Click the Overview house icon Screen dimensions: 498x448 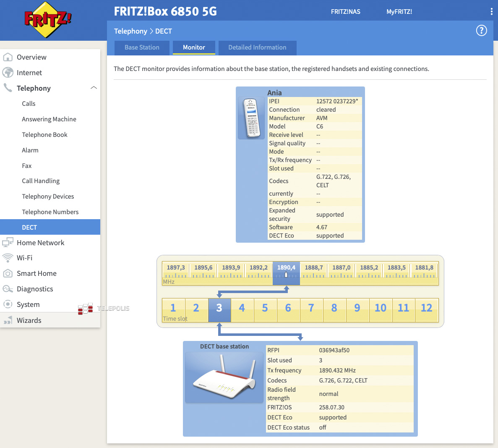tap(8, 57)
